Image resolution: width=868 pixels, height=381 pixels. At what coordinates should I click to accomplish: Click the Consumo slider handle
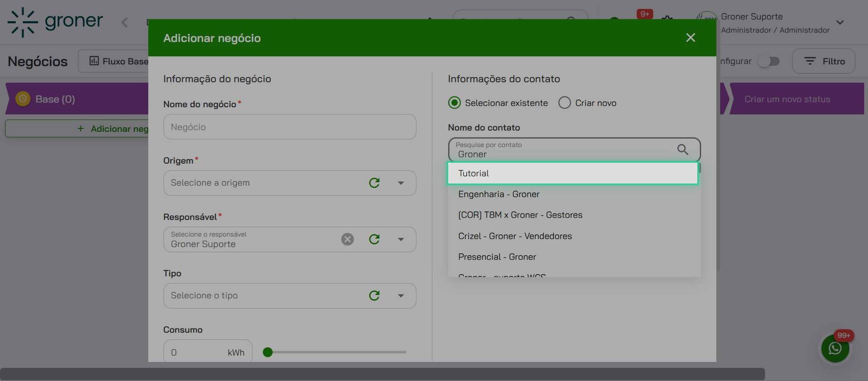pyautogui.click(x=268, y=352)
